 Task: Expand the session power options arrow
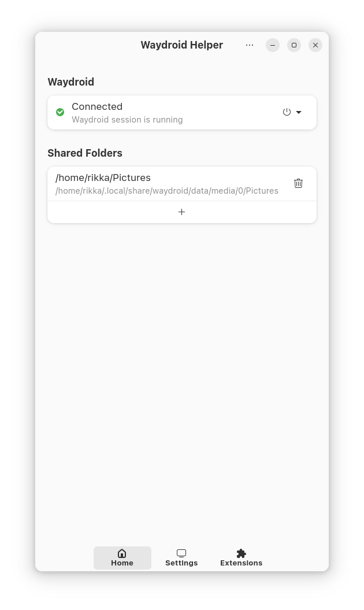pos(299,112)
